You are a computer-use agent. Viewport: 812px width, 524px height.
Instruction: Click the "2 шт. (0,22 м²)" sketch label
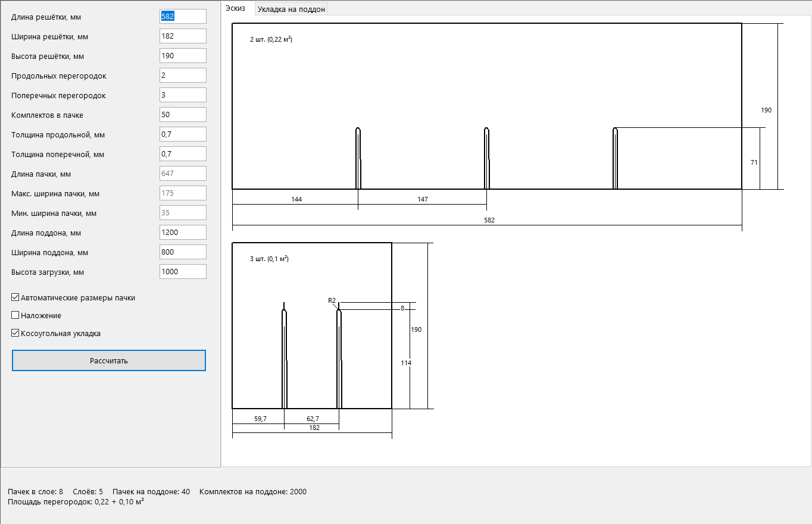[271, 39]
